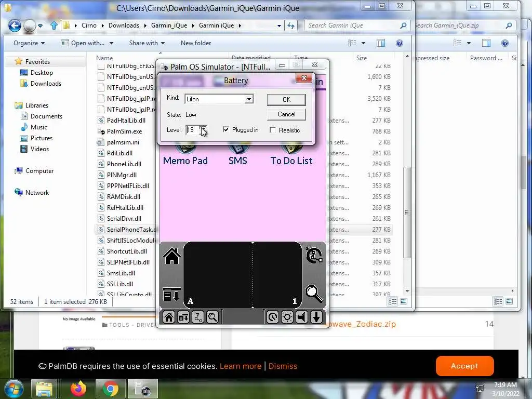Select Garmin_iQue in the address breadcrumb
The image size is (532, 399).
[x=169, y=25]
